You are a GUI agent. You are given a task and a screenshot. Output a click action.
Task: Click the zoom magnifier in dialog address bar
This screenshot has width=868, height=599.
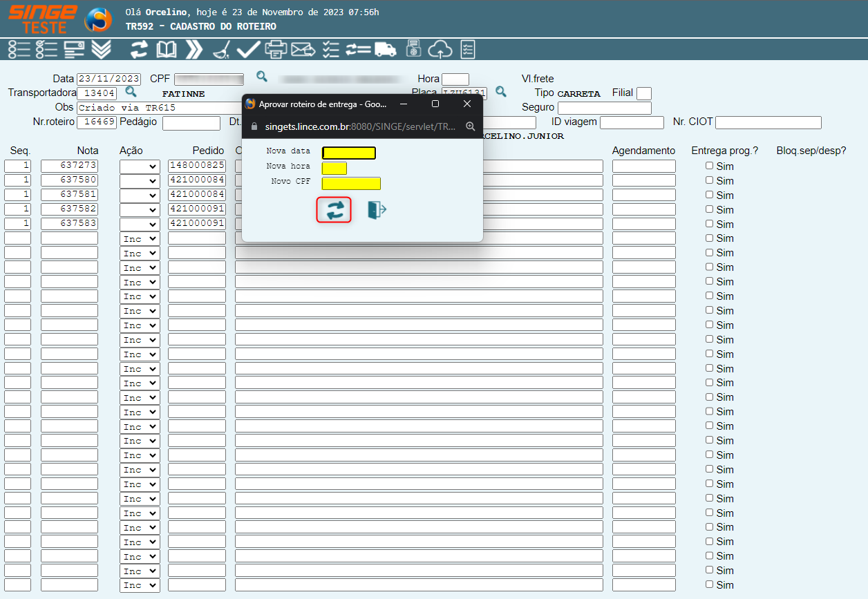[x=471, y=126]
